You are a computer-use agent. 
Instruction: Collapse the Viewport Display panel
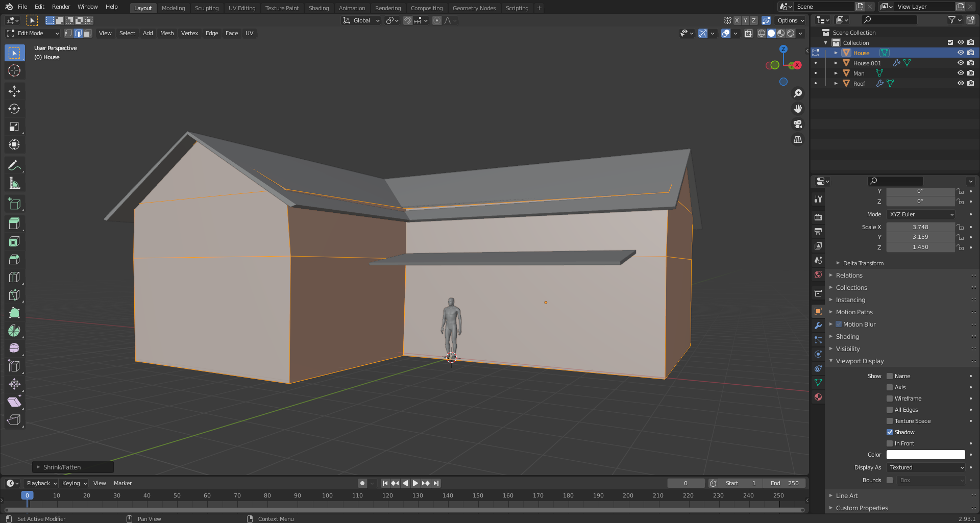coord(860,361)
